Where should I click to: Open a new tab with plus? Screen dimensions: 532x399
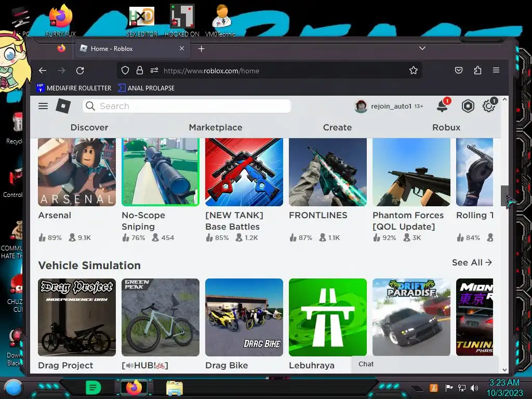(201, 49)
